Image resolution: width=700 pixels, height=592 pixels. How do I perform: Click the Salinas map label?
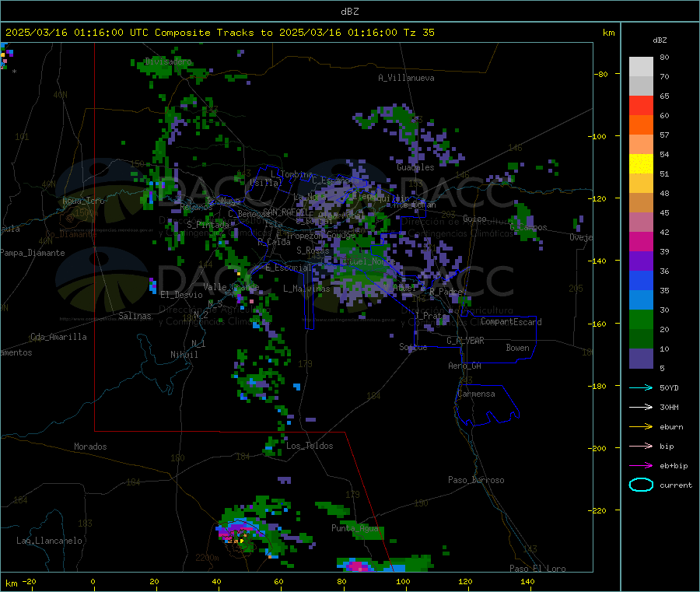pyautogui.click(x=135, y=316)
